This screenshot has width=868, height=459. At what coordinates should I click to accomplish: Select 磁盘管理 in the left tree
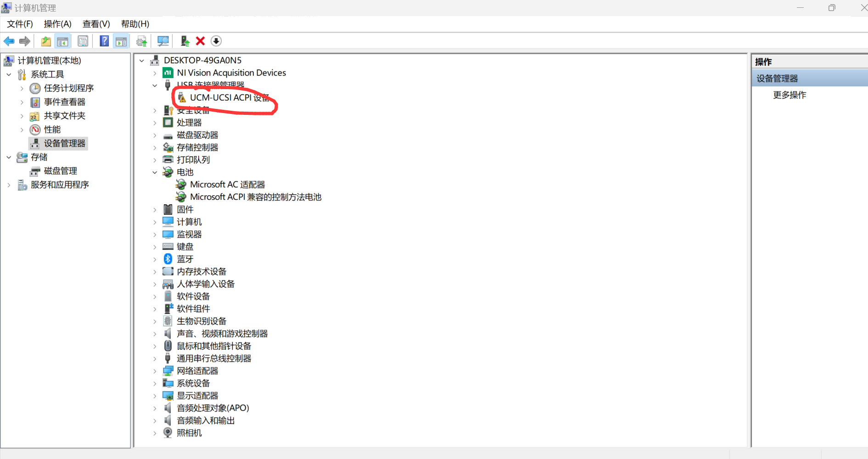(60, 171)
